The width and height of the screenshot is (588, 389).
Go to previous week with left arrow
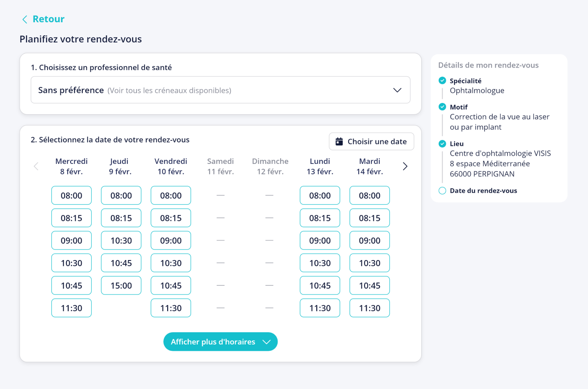pos(36,166)
